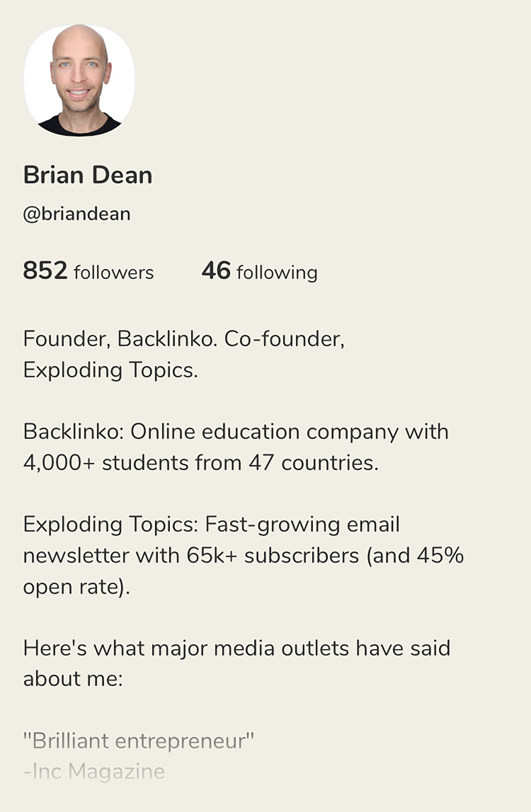Click the "Co-founder," text in bio
Image resolution: width=531 pixels, height=812 pixels.
[x=284, y=339]
